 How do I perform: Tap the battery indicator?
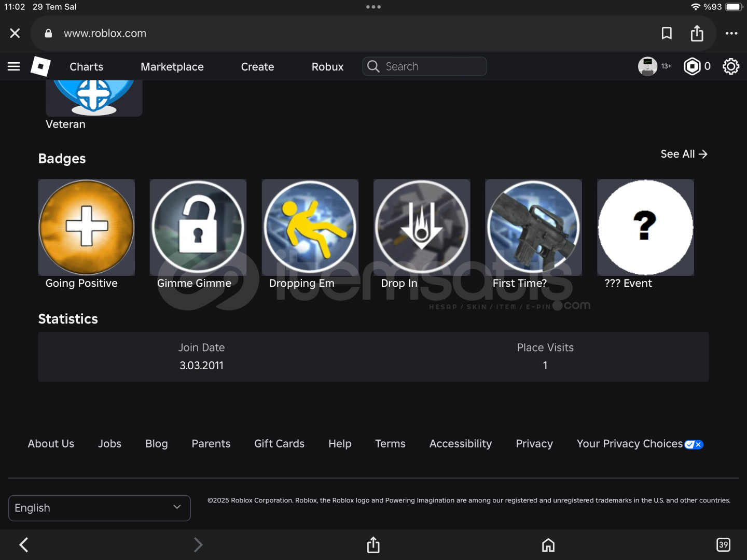click(x=735, y=7)
